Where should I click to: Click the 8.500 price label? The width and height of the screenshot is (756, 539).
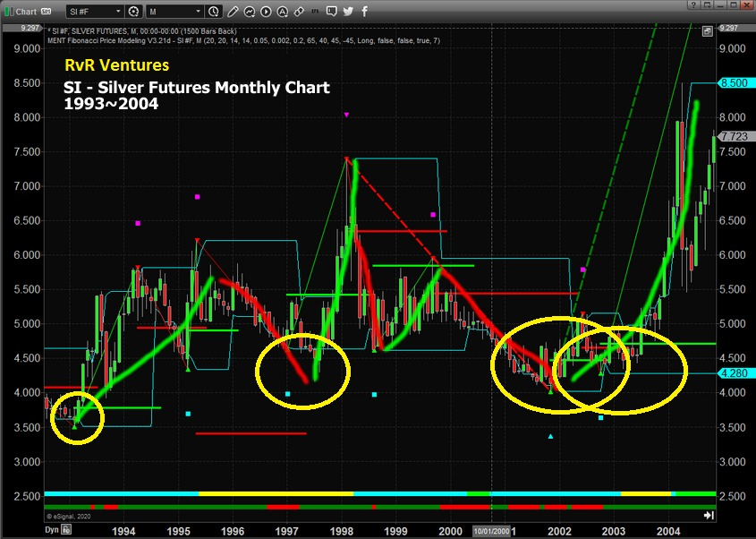click(x=735, y=83)
